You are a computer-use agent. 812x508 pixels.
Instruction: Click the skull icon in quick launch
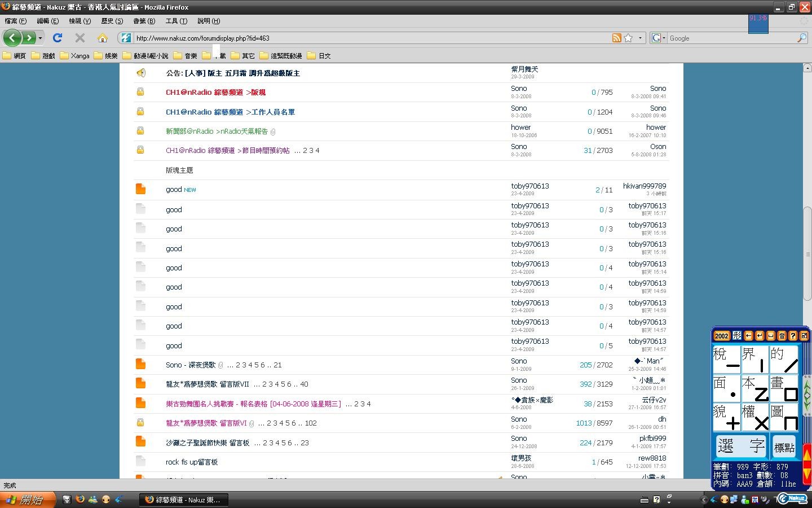coord(67,500)
